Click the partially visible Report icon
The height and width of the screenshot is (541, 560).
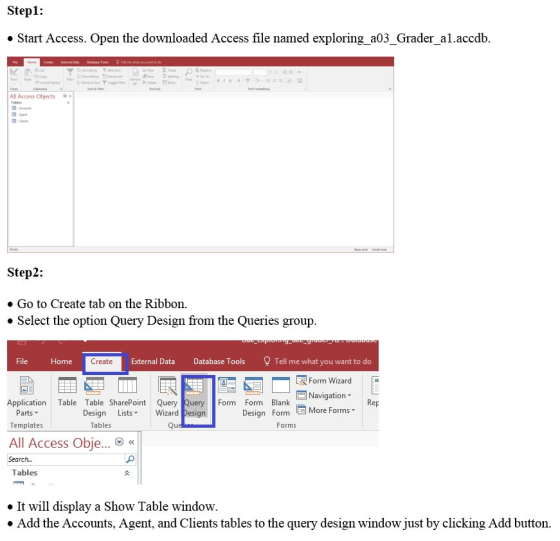coord(374,385)
